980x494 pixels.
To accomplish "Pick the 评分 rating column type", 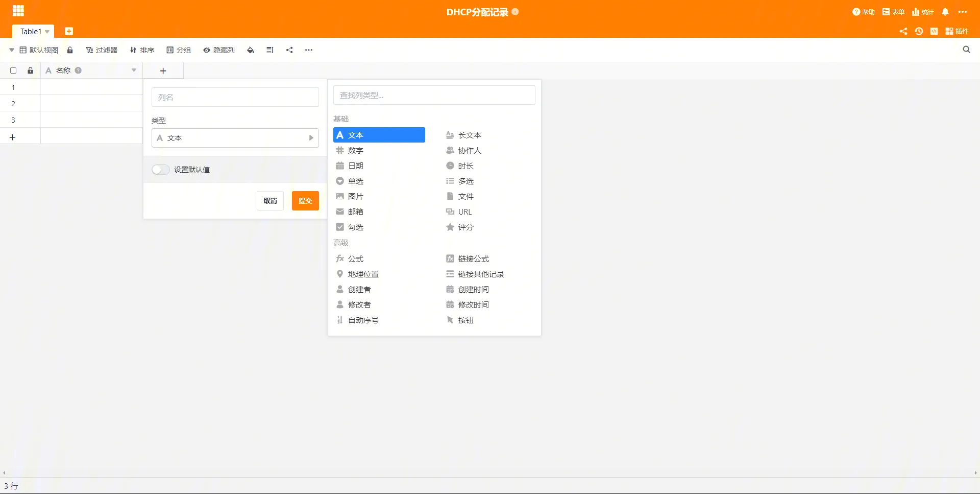I will pos(465,227).
